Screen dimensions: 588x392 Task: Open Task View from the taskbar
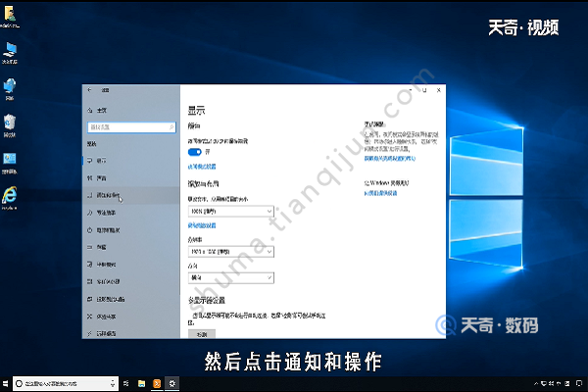pyautogui.click(x=126, y=384)
